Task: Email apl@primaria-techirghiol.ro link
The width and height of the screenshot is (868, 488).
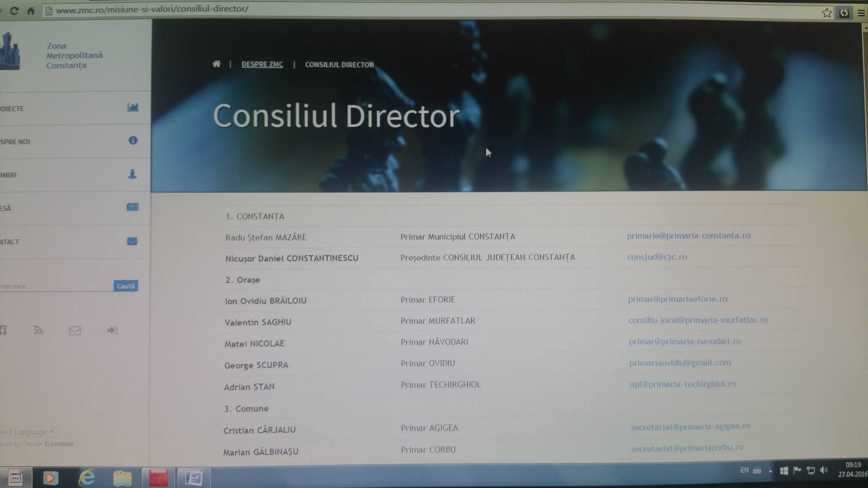Action: click(682, 384)
